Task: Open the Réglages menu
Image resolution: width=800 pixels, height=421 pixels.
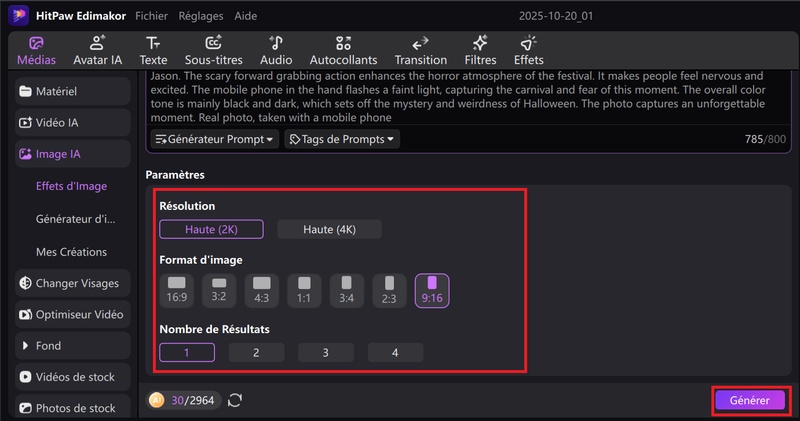Action: coord(201,17)
